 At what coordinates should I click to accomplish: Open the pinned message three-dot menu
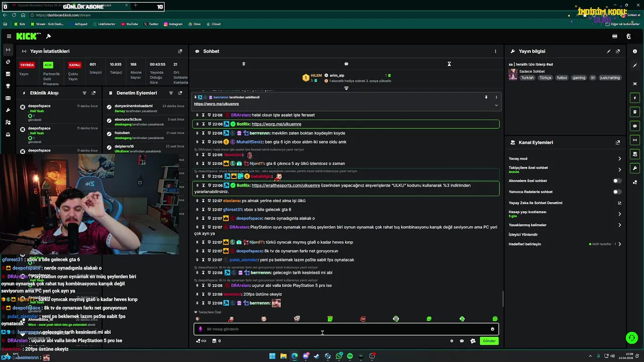click(x=496, y=97)
